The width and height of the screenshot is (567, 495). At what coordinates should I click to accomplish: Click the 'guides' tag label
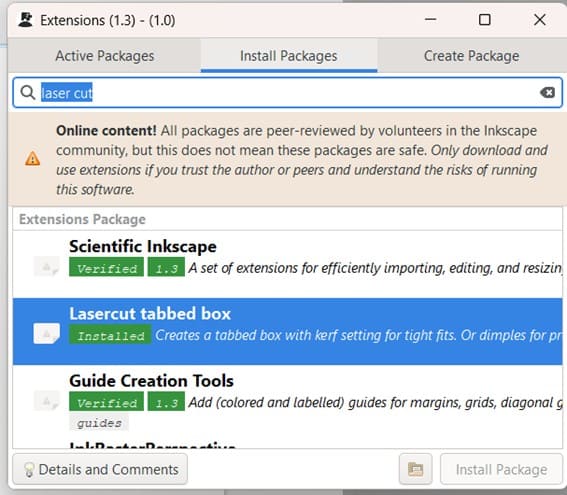pyautogui.click(x=99, y=423)
